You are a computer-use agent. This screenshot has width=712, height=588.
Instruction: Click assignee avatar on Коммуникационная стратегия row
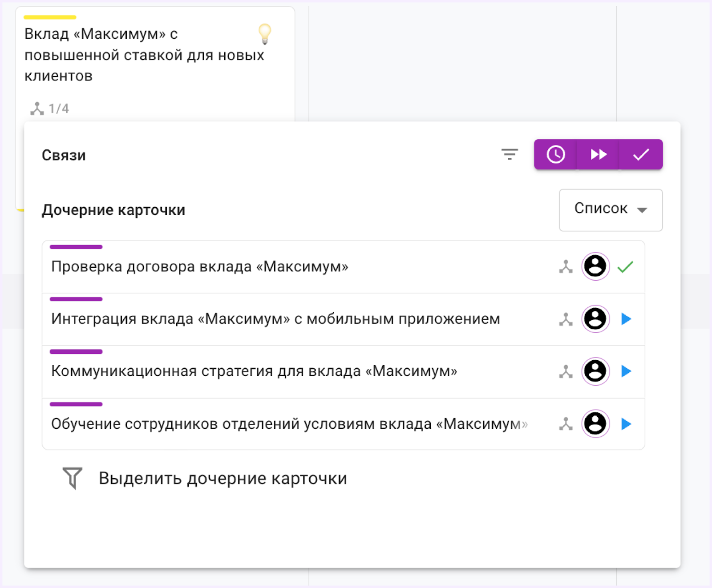tap(595, 371)
